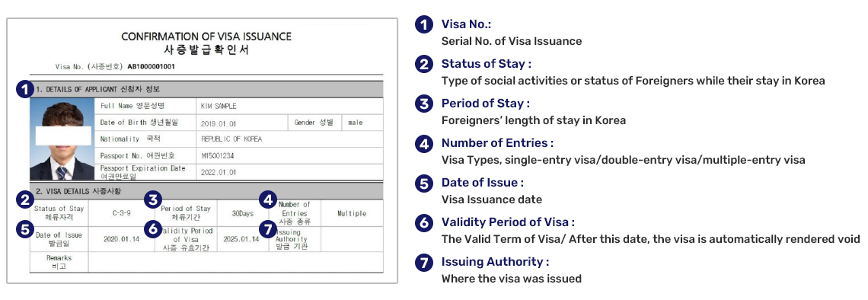Click marker 2 next to Status of Stay field

click(x=24, y=199)
